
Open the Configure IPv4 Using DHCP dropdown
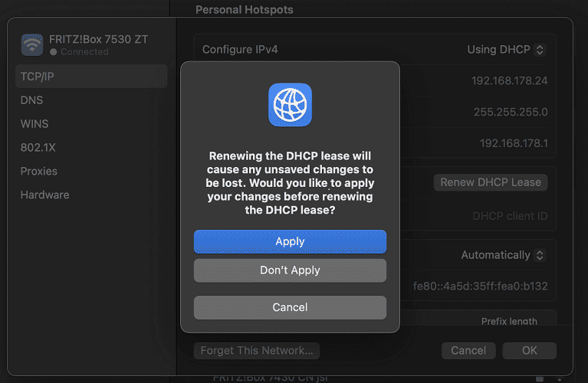click(x=506, y=50)
